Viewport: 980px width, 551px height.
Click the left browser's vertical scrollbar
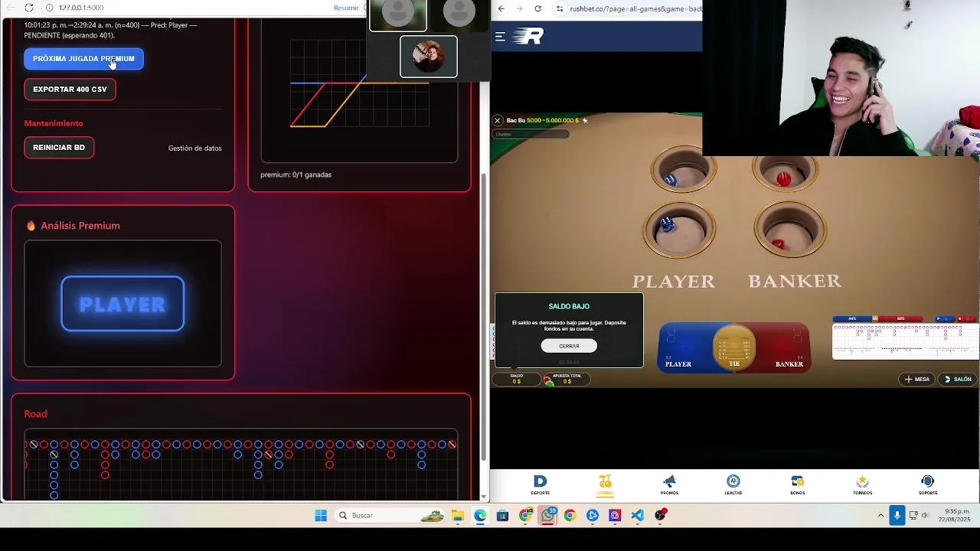coord(483,317)
